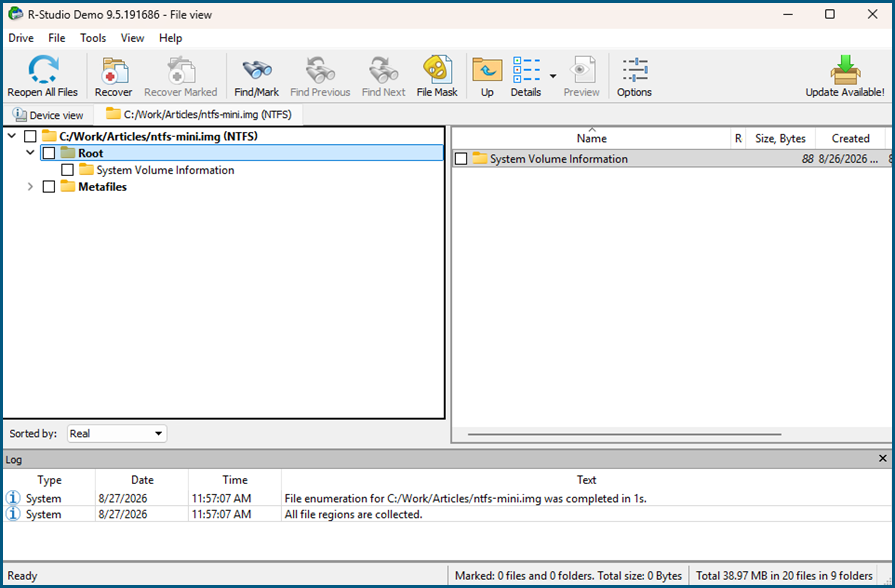The height and width of the screenshot is (588, 895).
Task: Open the File Mask tool
Action: pyautogui.click(x=437, y=70)
